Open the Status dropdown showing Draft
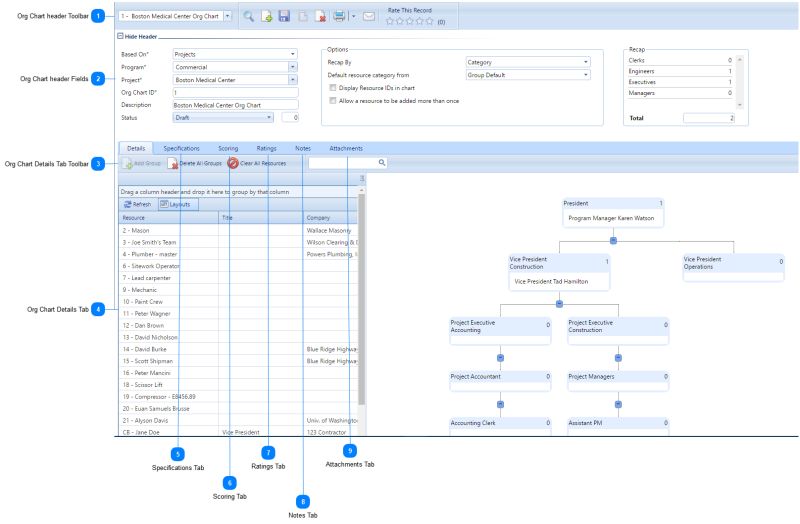Viewport: 800px width, 524px height. click(223, 117)
